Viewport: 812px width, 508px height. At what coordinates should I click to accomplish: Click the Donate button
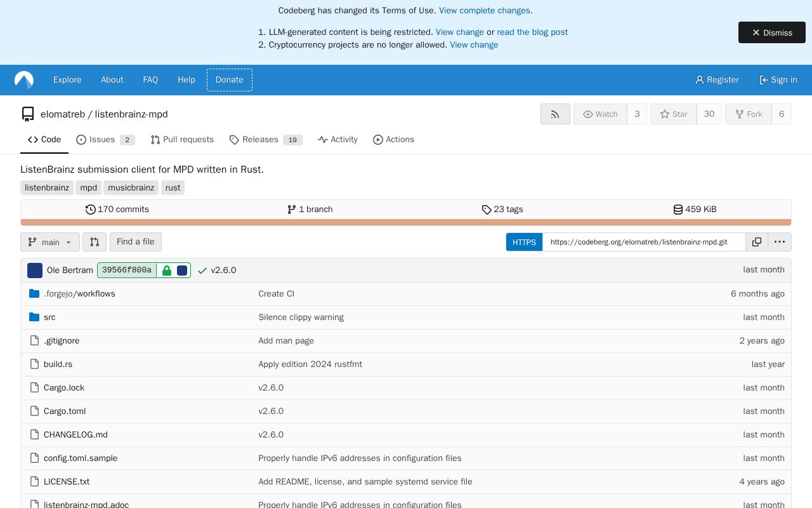point(230,80)
